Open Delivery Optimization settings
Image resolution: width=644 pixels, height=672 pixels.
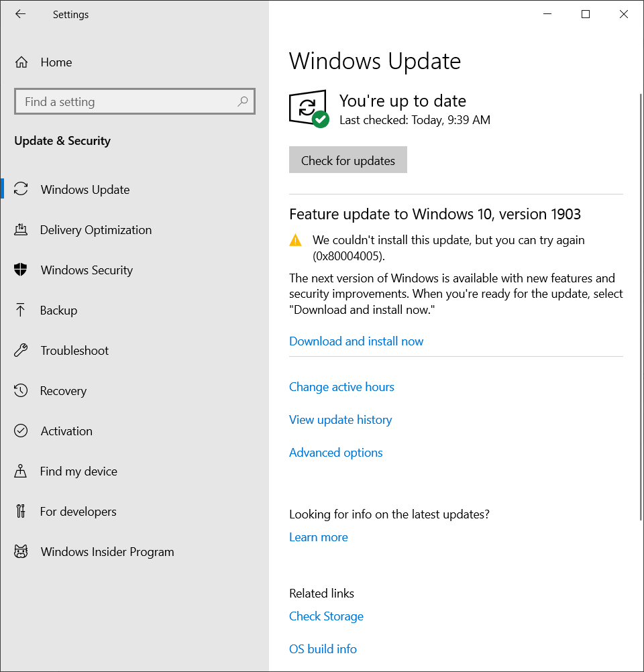pyautogui.click(x=135, y=230)
